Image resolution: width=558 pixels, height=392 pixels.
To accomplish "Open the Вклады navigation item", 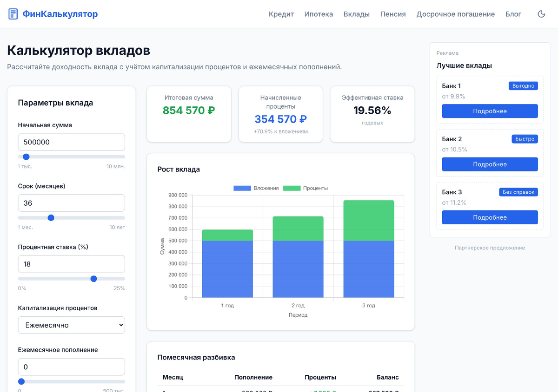I will tap(357, 14).
